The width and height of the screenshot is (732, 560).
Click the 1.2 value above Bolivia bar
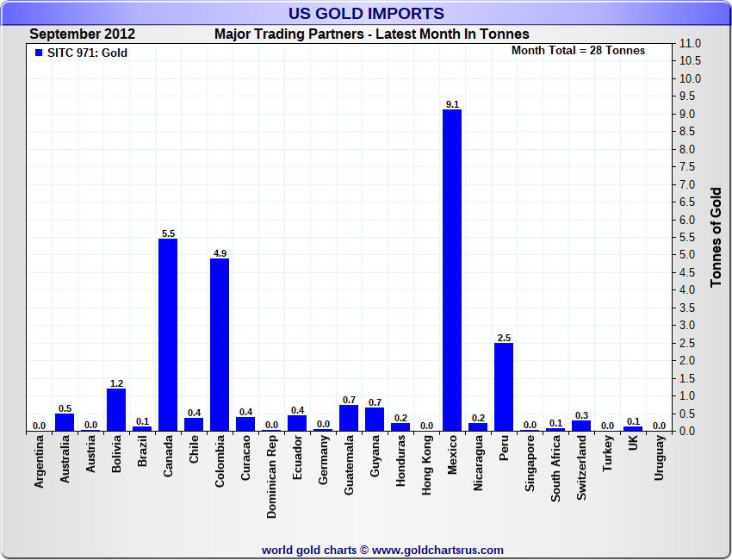click(116, 383)
